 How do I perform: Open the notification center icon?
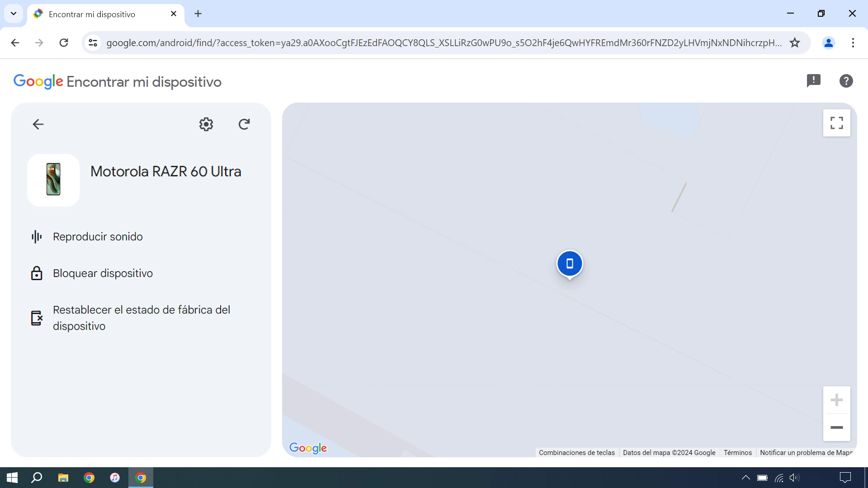coord(845,478)
